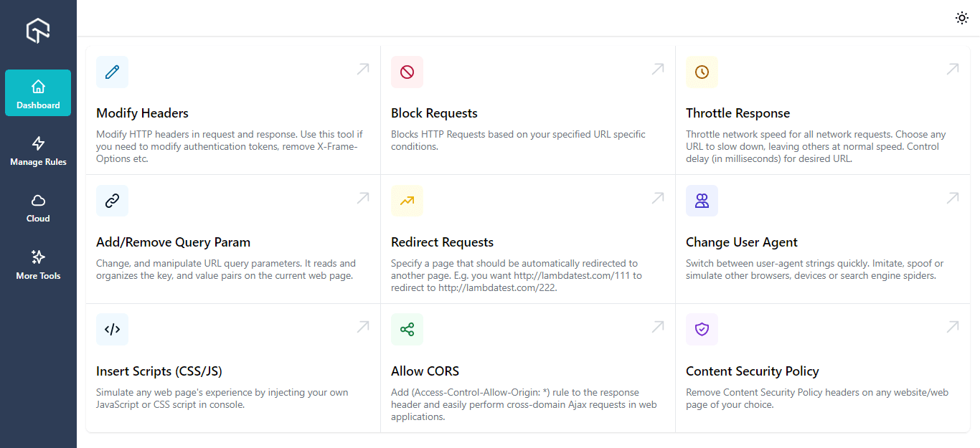Open the Cloud section in sidebar
The height and width of the screenshot is (448, 980).
click(38, 208)
